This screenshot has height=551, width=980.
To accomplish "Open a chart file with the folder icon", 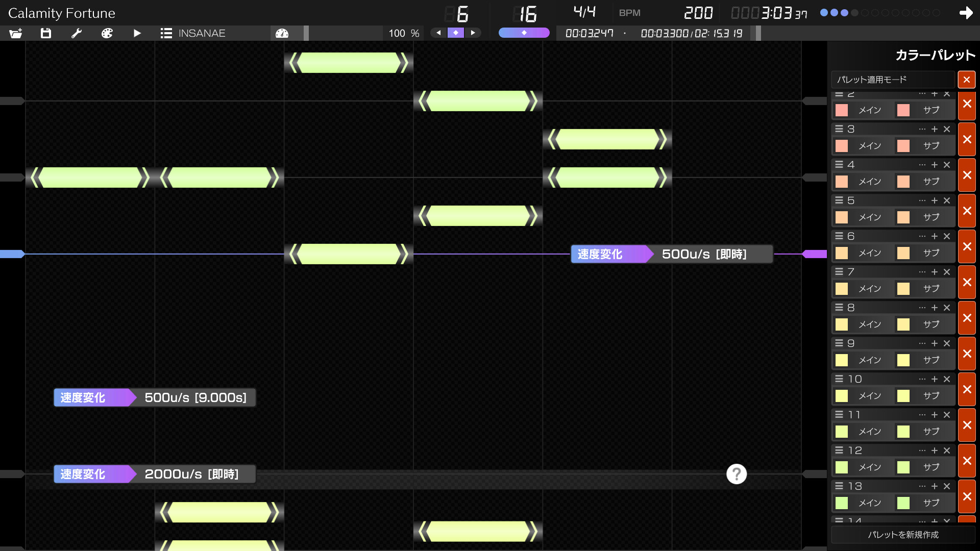I will (15, 33).
